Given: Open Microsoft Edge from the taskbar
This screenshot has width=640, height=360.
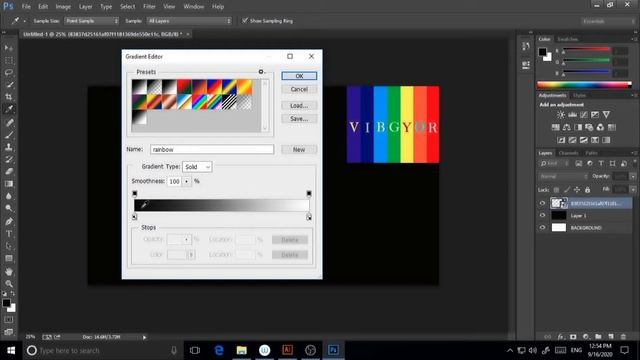Looking at the screenshot, I should click(x=219, y=350).
